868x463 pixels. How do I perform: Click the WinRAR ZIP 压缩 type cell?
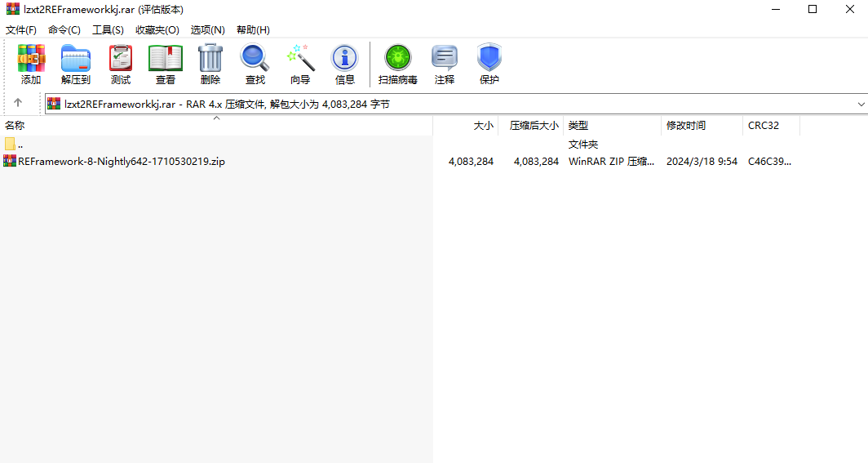point(611,161)
